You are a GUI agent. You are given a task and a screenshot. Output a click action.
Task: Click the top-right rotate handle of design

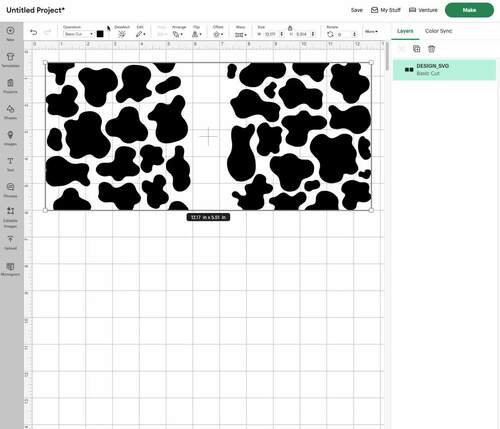click(x=372, y=62)
